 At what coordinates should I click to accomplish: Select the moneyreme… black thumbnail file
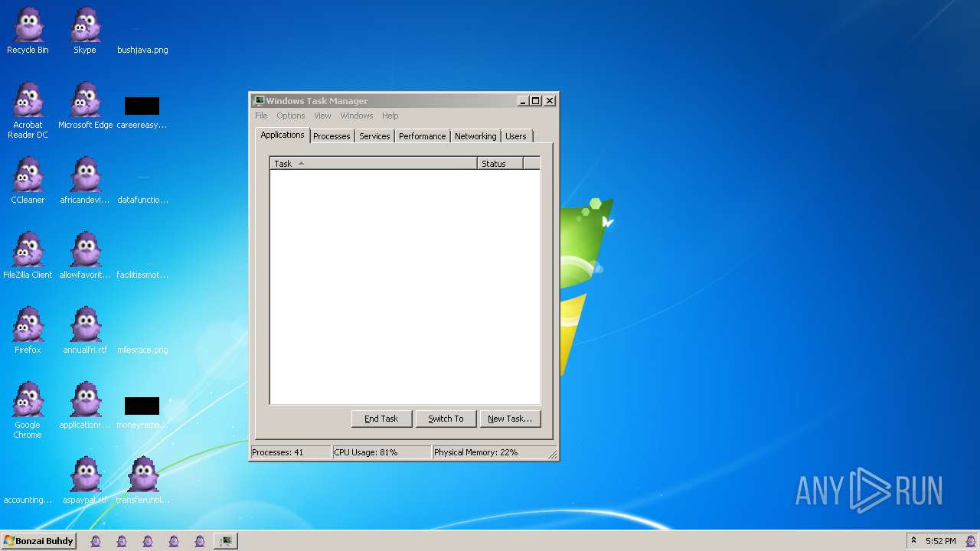[142, 406]
